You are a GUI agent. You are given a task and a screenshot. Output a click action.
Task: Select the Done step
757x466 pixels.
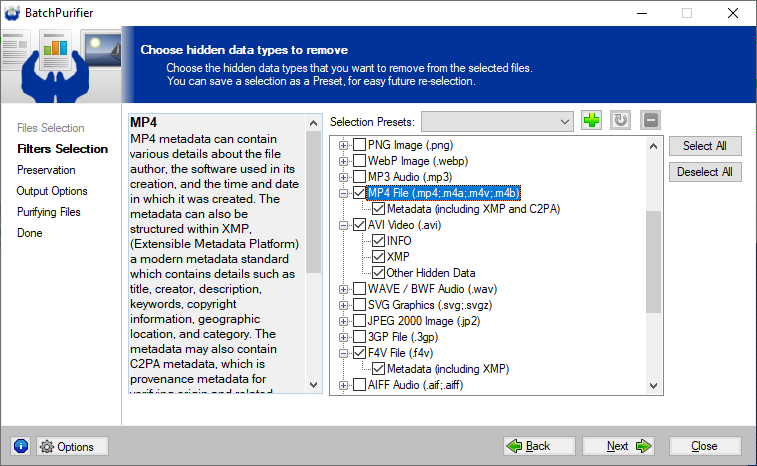click(29, 233)
